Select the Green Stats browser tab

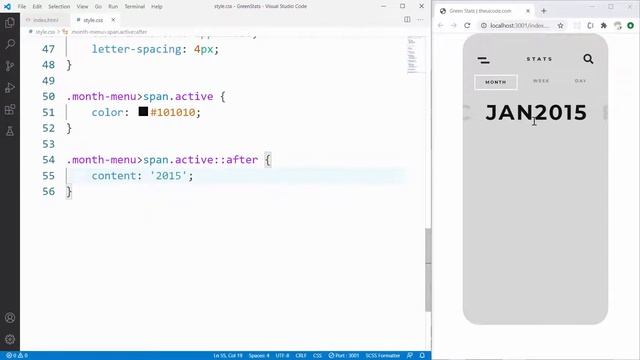tap(484, 11)
